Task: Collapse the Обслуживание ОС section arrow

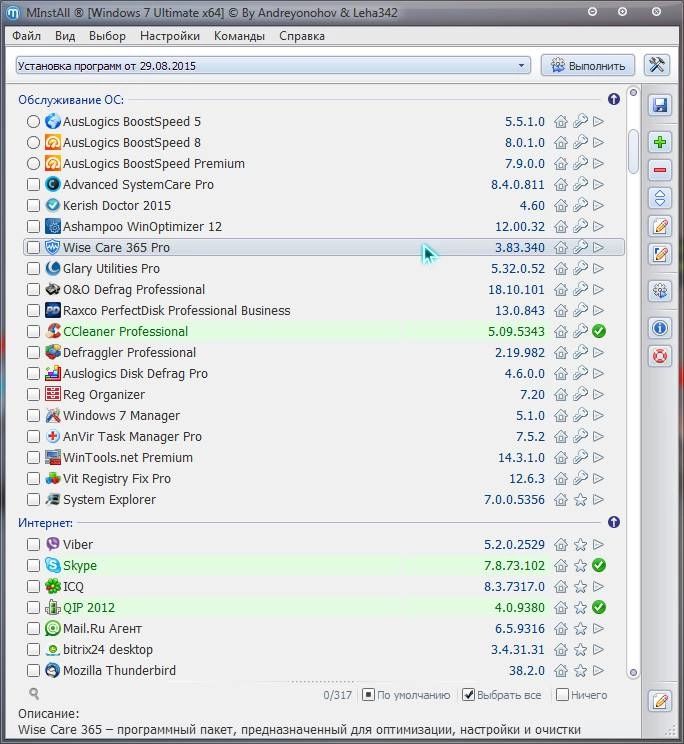Action: pos(614,99)
